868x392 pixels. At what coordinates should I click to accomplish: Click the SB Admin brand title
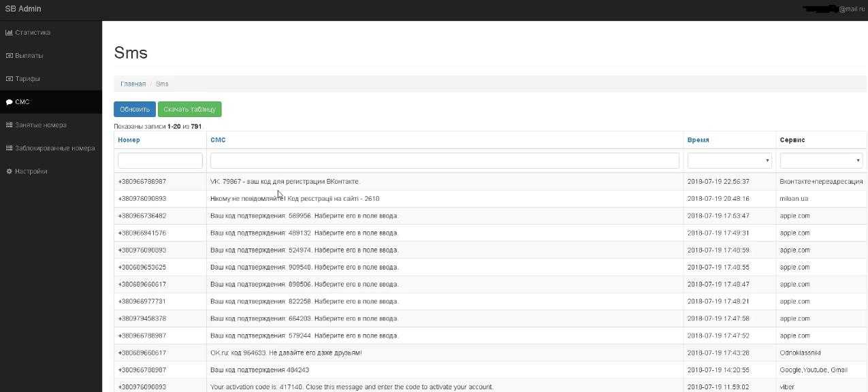click(23, 9)
